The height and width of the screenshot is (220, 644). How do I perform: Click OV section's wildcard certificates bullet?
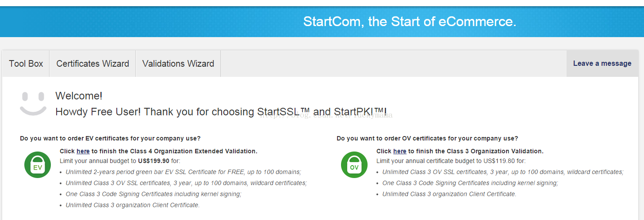pos(503,172)
